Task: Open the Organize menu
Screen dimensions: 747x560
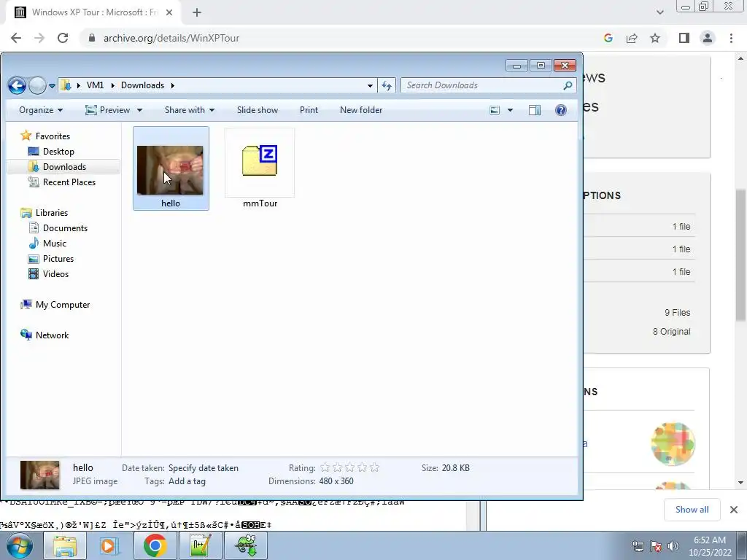Action: click(41, 110)
